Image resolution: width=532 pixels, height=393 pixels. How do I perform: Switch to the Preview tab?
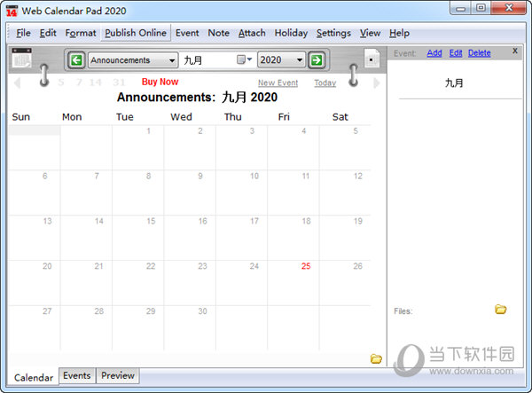[x=118, y=375]
